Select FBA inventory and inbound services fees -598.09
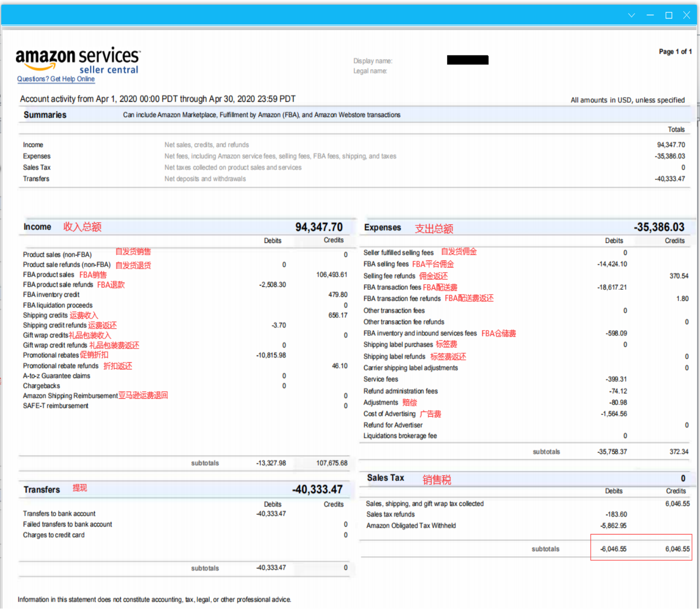The image size is (700, 609). pos(616,333)
